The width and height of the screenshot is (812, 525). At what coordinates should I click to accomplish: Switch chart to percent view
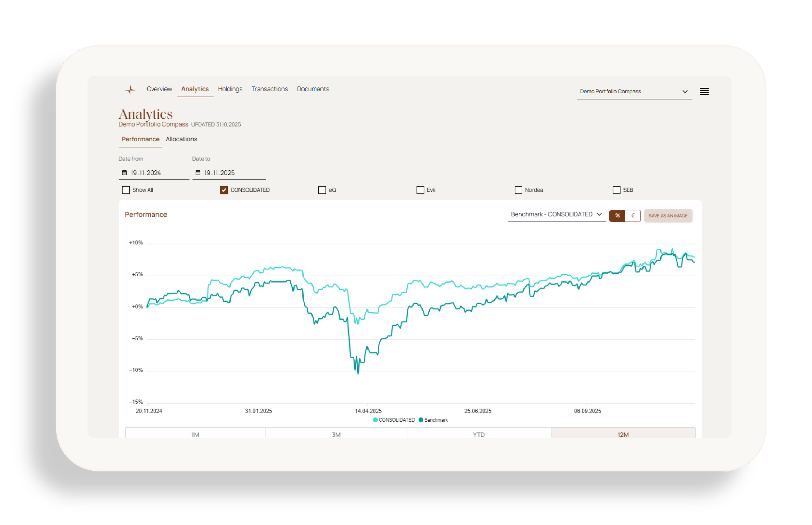click(x=617, y=216)
